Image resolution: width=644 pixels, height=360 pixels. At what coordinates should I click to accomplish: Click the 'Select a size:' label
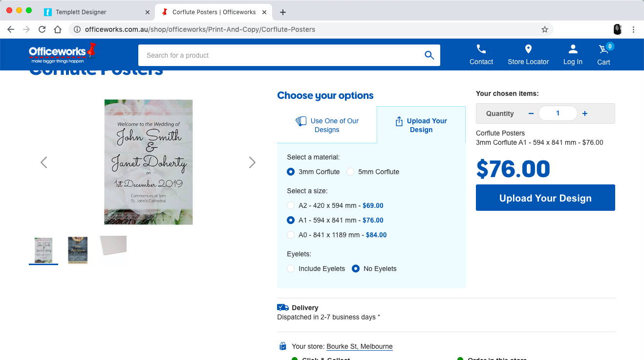pyautogui.click(x=307, y=191)
